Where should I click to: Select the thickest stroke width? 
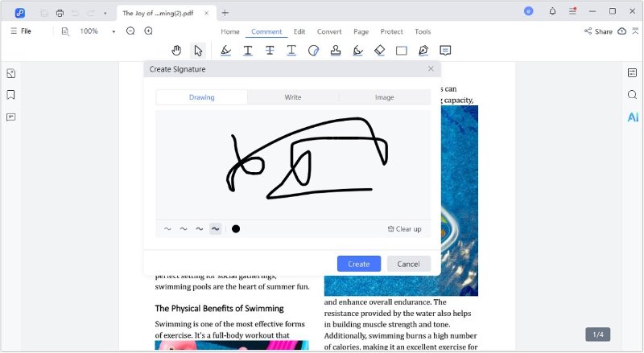[215, 229]
